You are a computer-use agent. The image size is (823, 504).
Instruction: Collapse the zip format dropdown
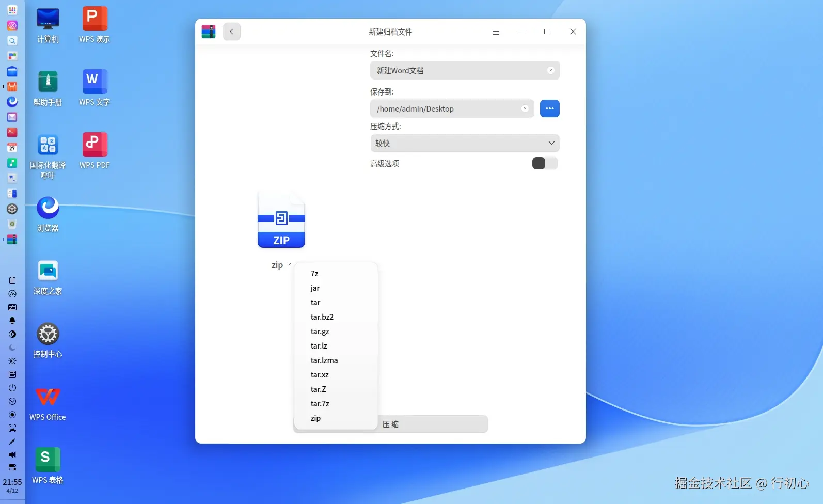[281, 265]
